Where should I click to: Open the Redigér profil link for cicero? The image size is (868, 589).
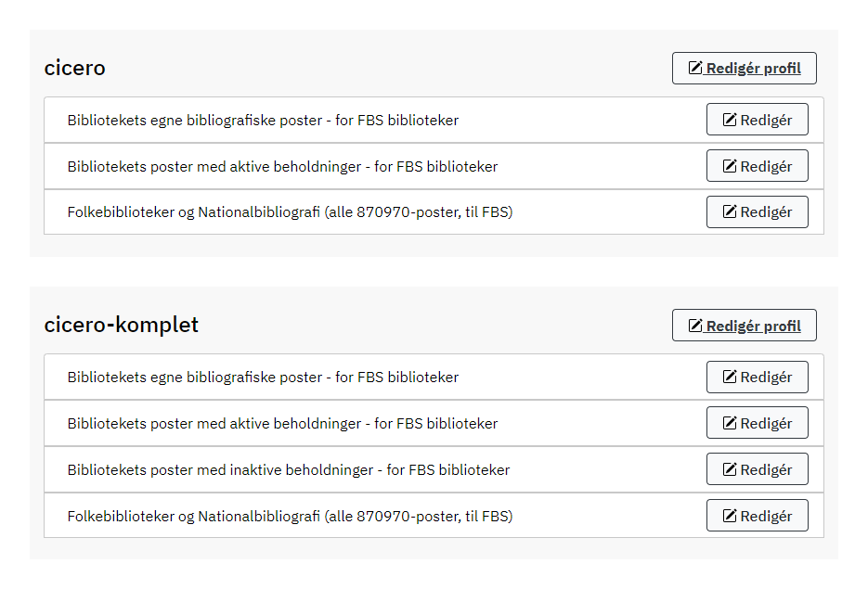pyautogui.click(x=753, y=69)
